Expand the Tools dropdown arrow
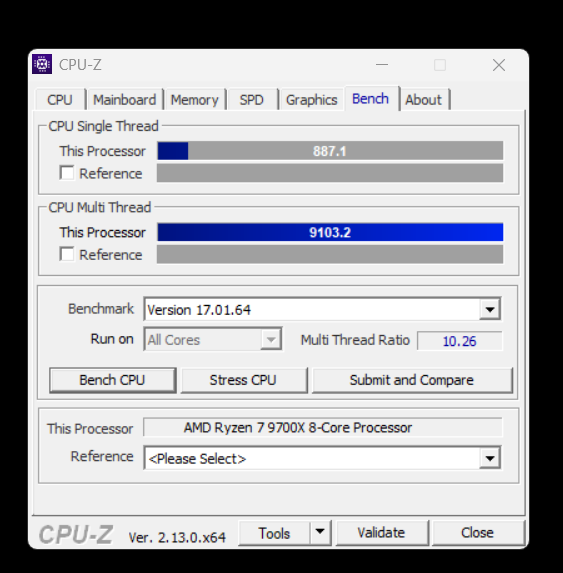Image resolution: width=563 pixels, height=573 pixels. [x=320, y=532]
